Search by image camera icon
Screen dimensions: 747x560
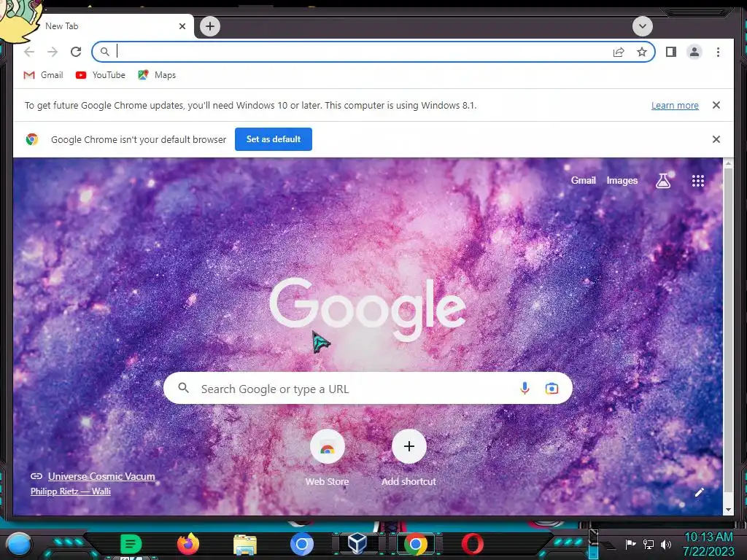coord(551,389)
